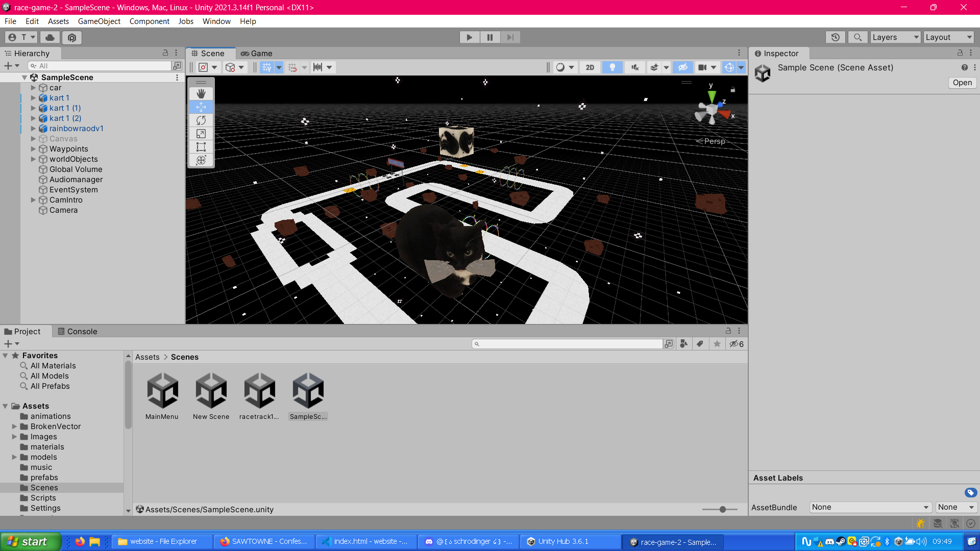Image resolution: width=980 pixels, height=551 pixels.
Task: Click the Pause button
Action: (489, 37)
